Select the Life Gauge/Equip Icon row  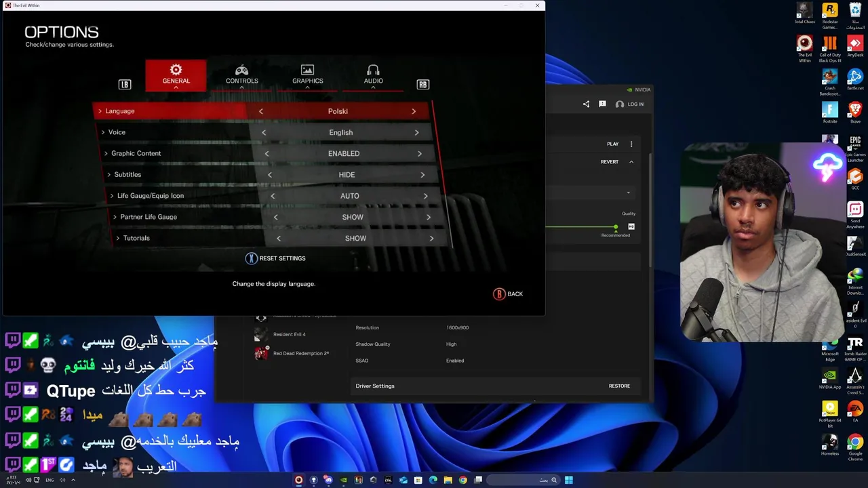(275, 196)
